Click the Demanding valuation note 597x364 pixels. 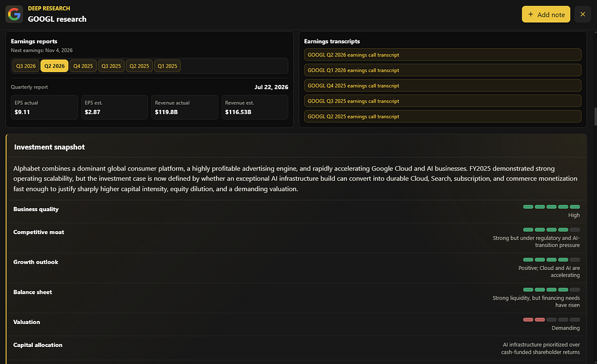click(x=565, y=328)
